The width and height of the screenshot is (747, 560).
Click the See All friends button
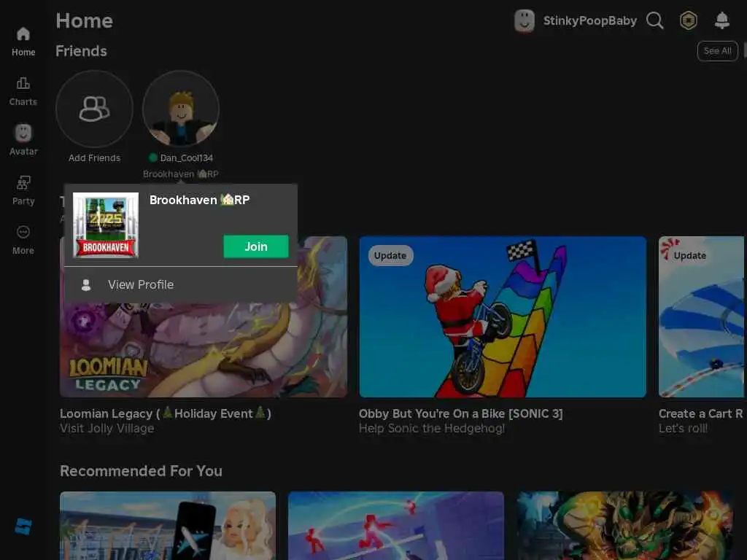717,51
